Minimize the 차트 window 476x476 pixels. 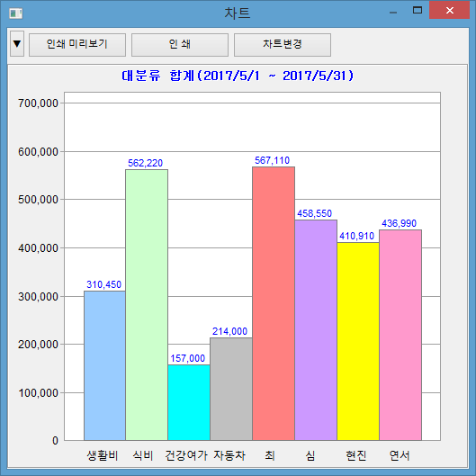393,12
